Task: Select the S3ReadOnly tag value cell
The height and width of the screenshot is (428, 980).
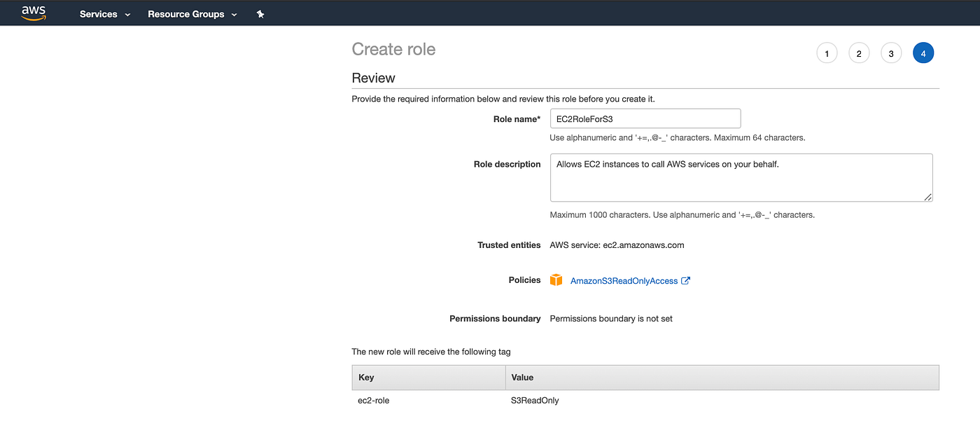Action: tap(535, 401)
